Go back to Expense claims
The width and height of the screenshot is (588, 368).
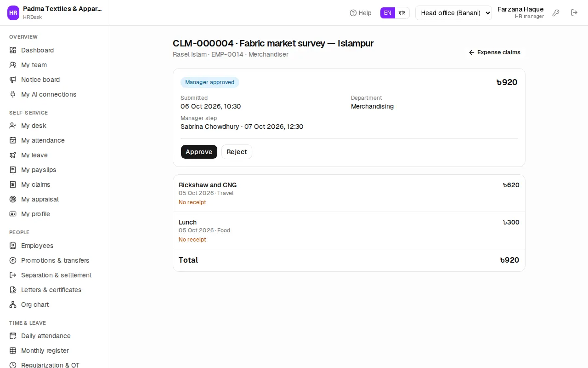494,52
